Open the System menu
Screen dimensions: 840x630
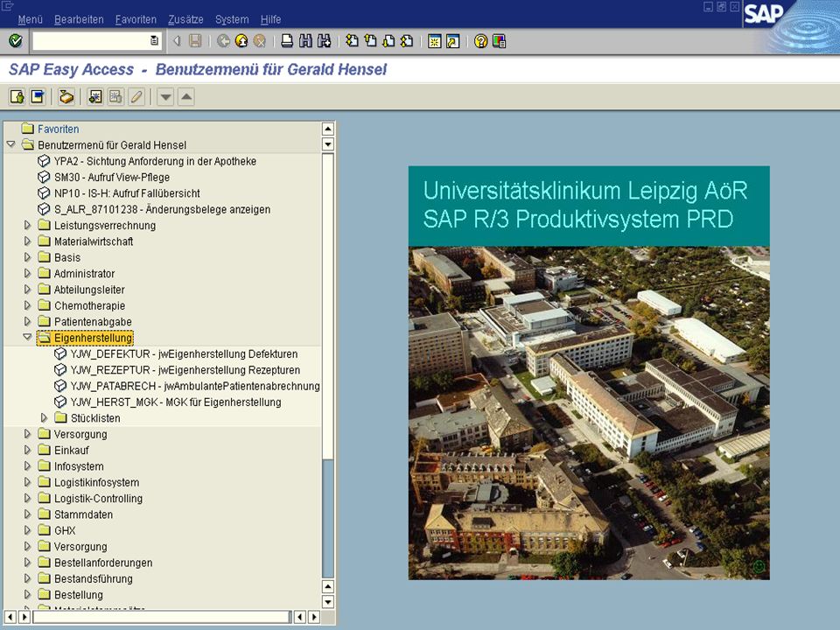click(232, 19)
